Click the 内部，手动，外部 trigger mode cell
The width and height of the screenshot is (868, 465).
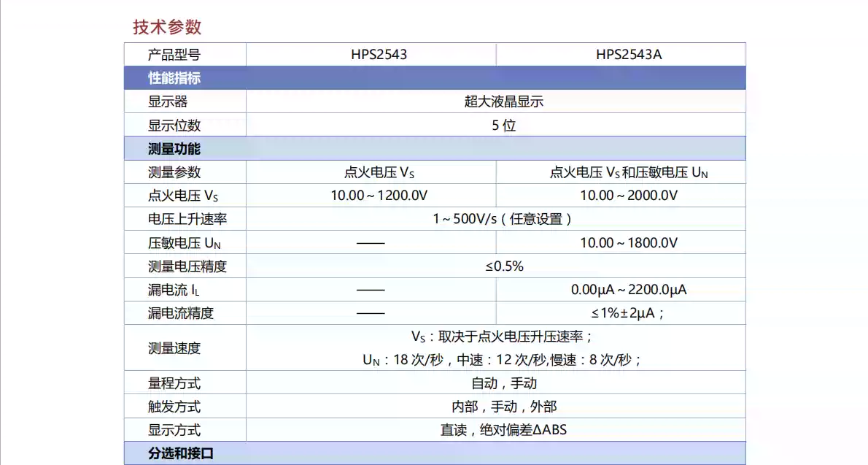pos(503,407)
